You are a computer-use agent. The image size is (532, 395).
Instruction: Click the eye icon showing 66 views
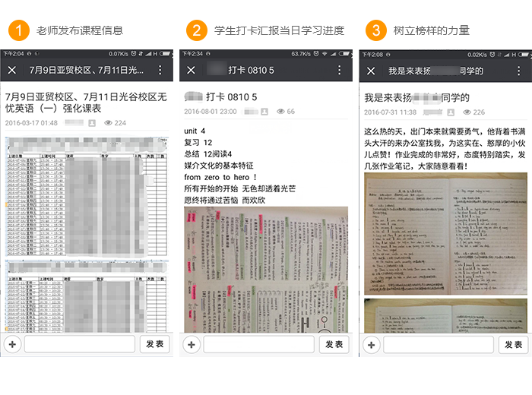click(x=281, y=112)
